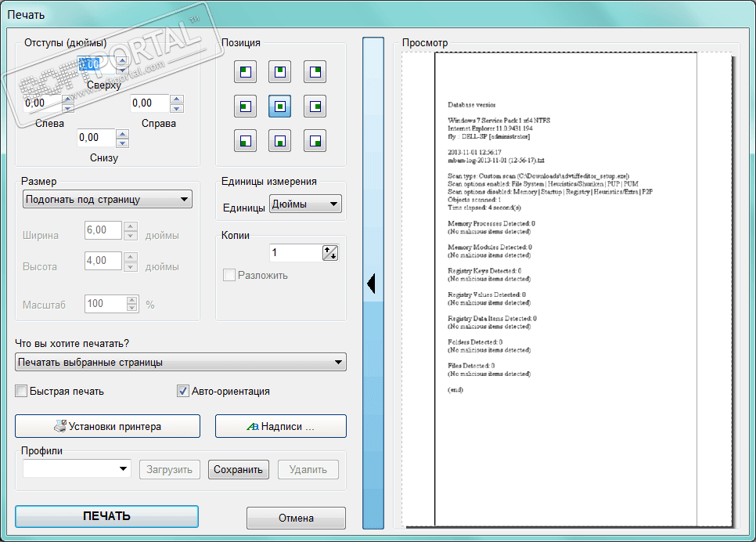
Task: Click the Справа right margin field
Action: click(150, 103)
